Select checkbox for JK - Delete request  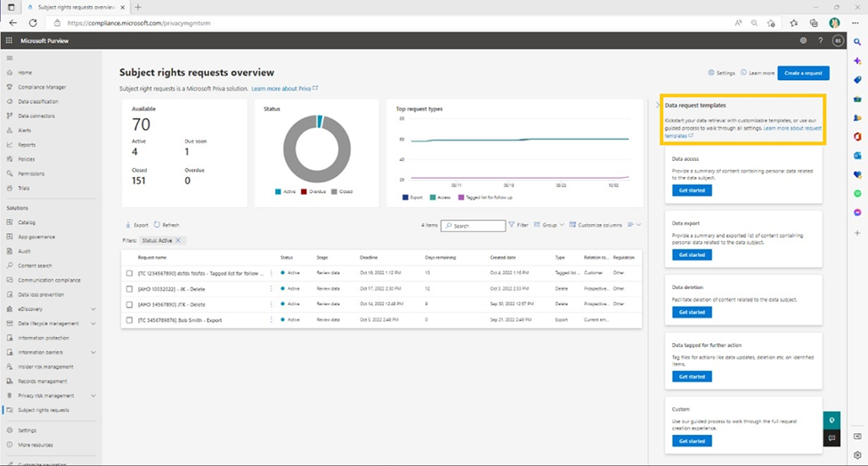tap(129, 288)
